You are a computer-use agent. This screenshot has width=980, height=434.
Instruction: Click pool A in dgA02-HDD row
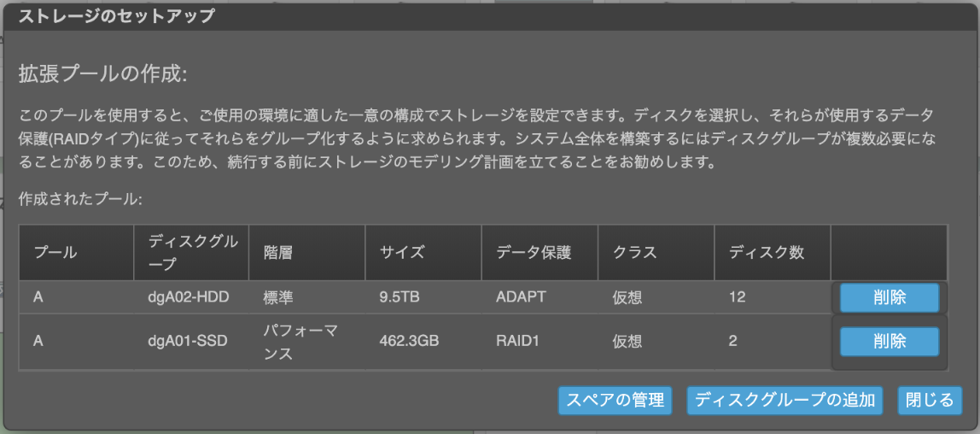click(38, 297)
